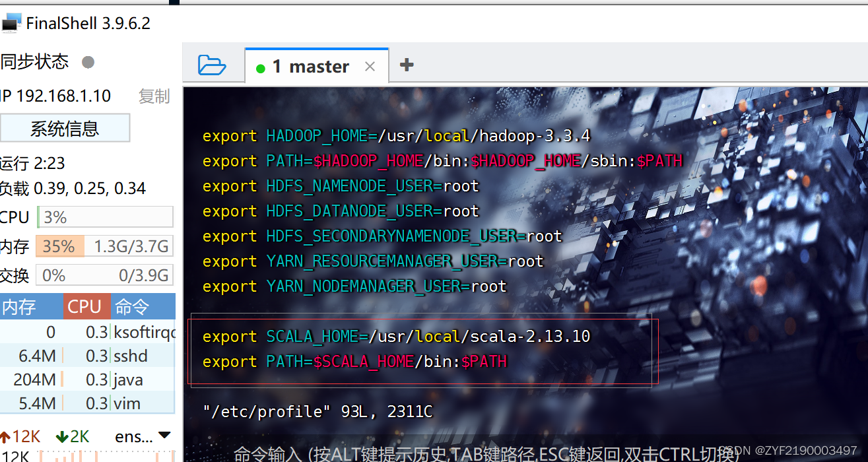Click the IP 192.168.1.10 text
Screen dimensions: 868x462
pos(55,96)
